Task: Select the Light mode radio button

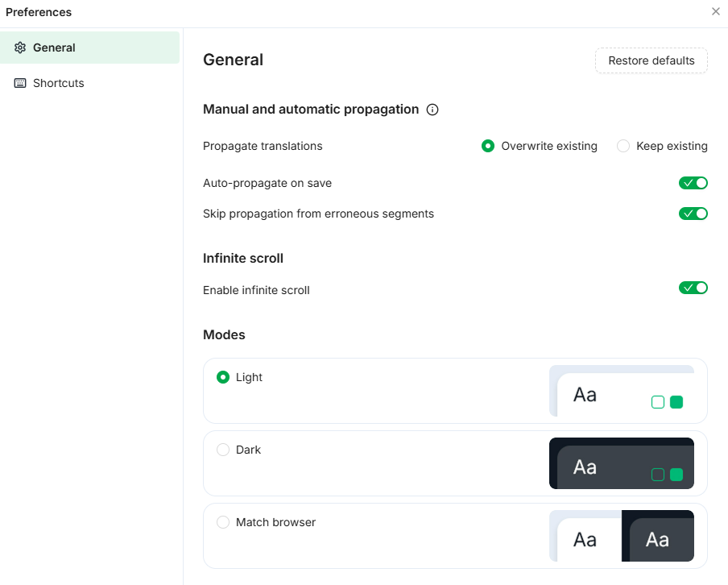Action: pyautogui.click(x=223, y=377)
